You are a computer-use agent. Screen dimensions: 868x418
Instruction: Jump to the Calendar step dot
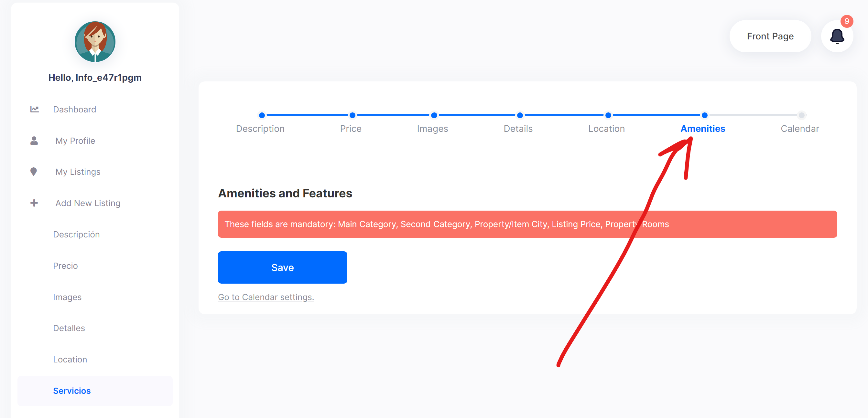[802, 115]
